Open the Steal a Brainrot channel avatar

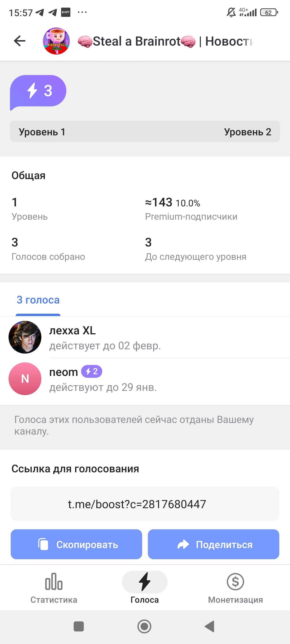(56, 41)
